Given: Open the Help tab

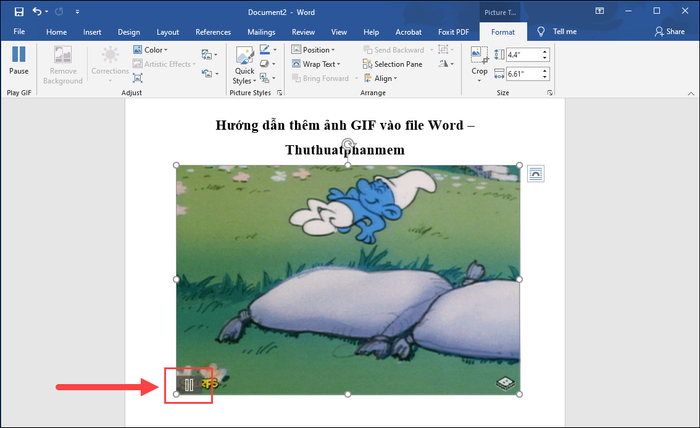Looking at the screenshot, I should 371,32.
